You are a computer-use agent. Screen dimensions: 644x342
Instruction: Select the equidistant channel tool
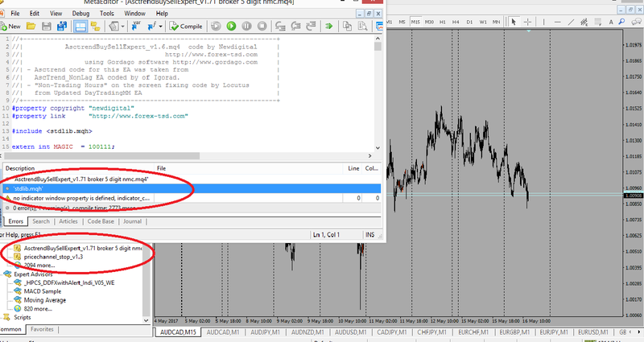(x=584, y=22)
